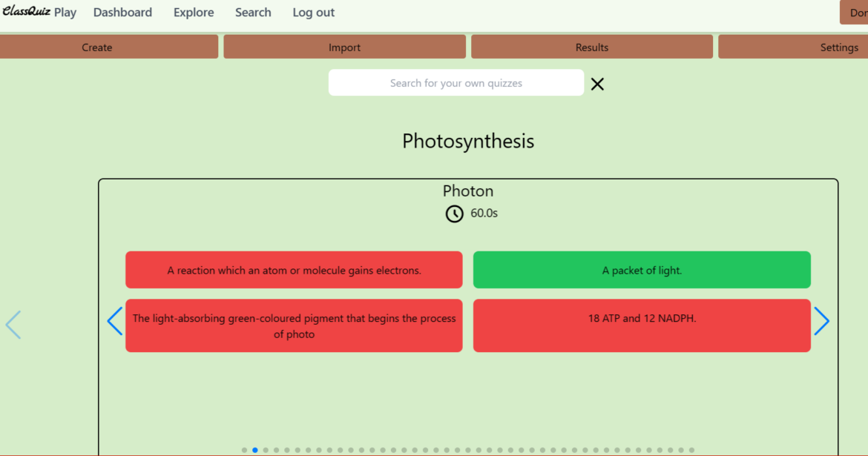Open the Create quiz button
The height and width of the screenshot is (456, 868).
coord(96,47)
